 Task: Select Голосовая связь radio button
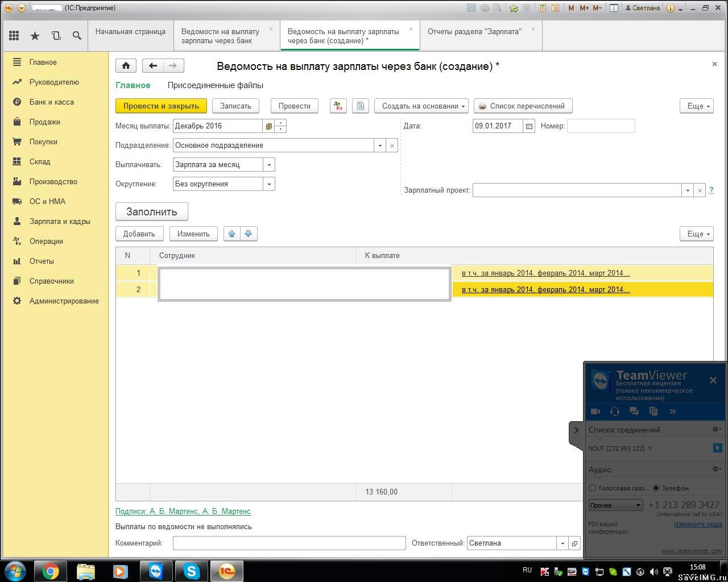click(x=593, y=488)
